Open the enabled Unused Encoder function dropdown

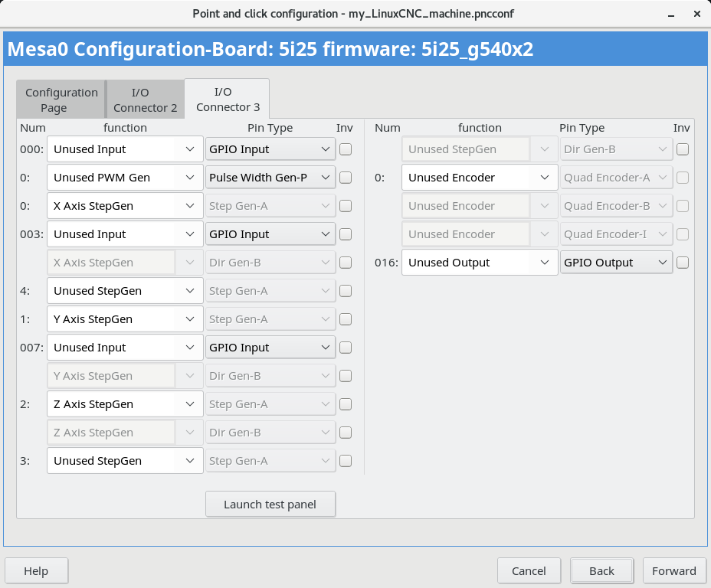click(x=480, y=178)
